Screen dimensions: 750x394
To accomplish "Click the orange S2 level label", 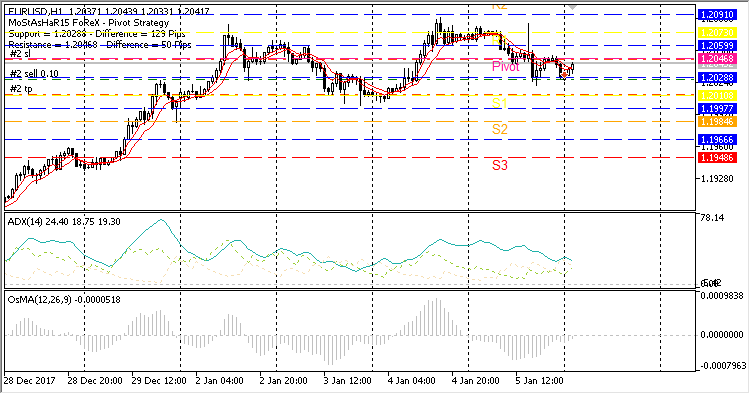I will 499,129.
